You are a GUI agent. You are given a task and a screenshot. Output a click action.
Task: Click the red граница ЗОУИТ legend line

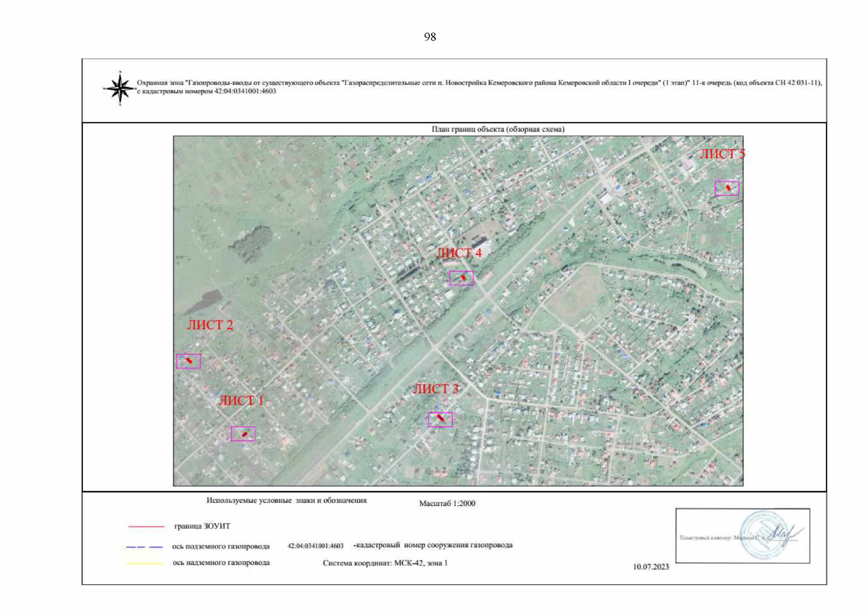click(146, 526)
